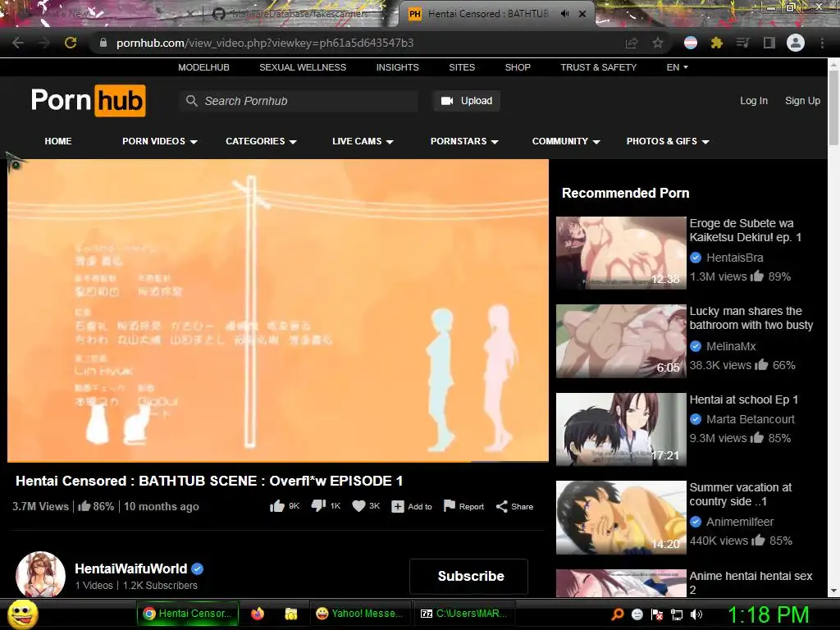Open the TRUST & SAFETY link

(x=598, y=67)
